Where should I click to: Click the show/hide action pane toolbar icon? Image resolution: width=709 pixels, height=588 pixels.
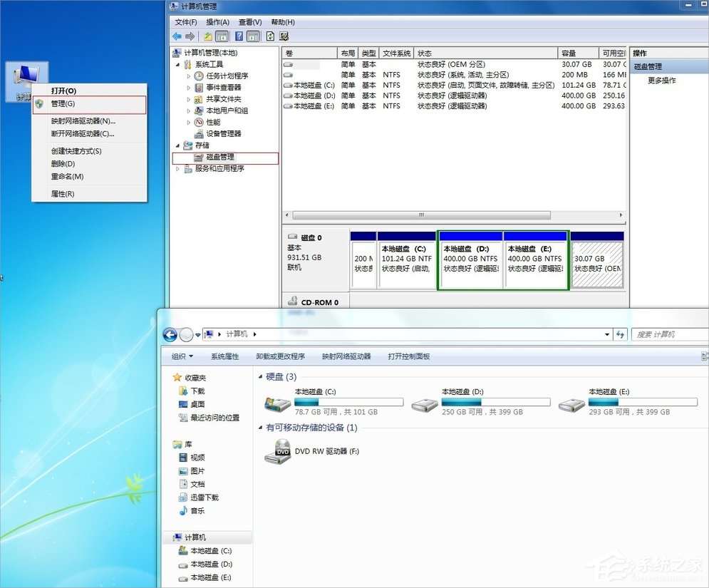coord(254,36)
